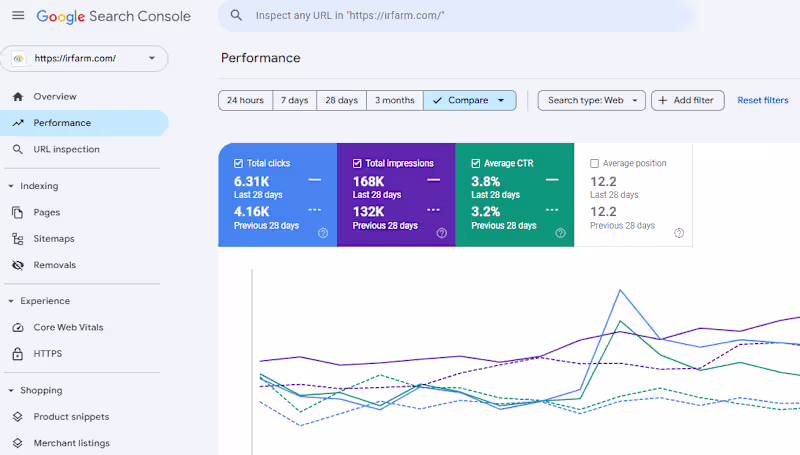Click the Overview home icon
The image size is (800, 455).
[17, 97]
